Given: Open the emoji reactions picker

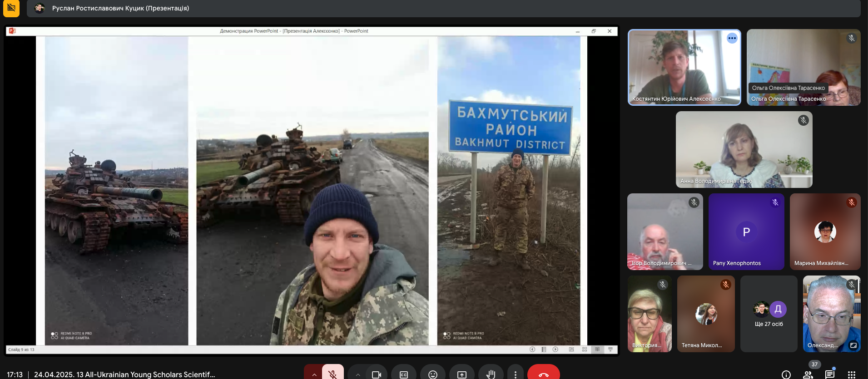Looking at the screenshot, I should [x=432, y=374].
